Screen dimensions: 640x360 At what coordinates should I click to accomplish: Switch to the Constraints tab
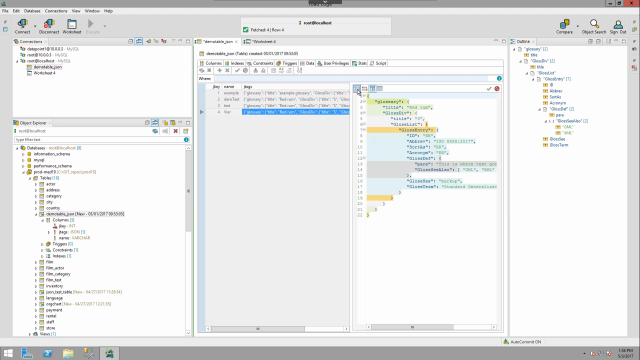pos(260,63)
